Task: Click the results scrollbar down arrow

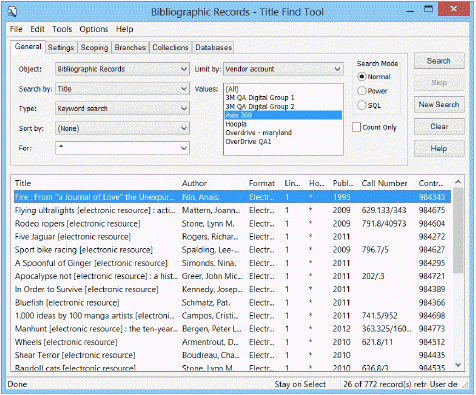Action: pos(458,365)
